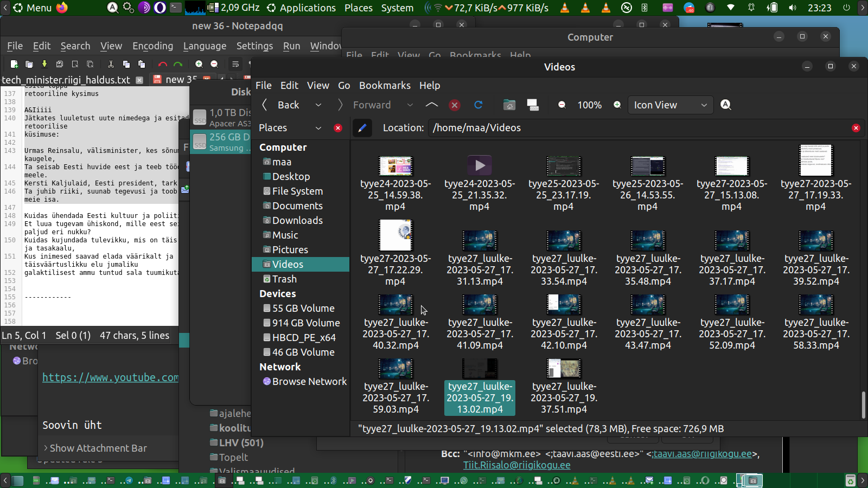The image size is (868, 488).
Task: Go up to the parent folder
Action: (x=432, y=105)
